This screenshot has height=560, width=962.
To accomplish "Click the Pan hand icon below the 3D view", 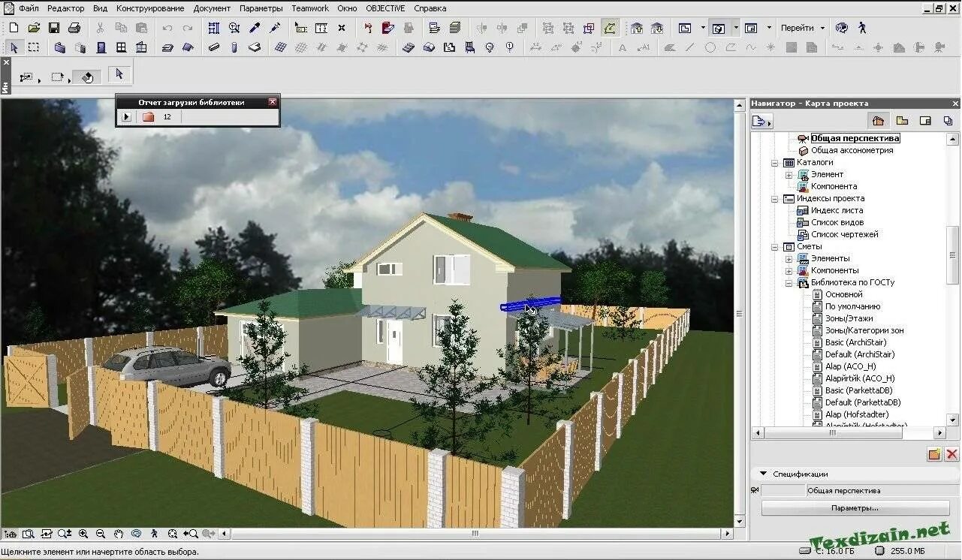I will pos(119,534).
